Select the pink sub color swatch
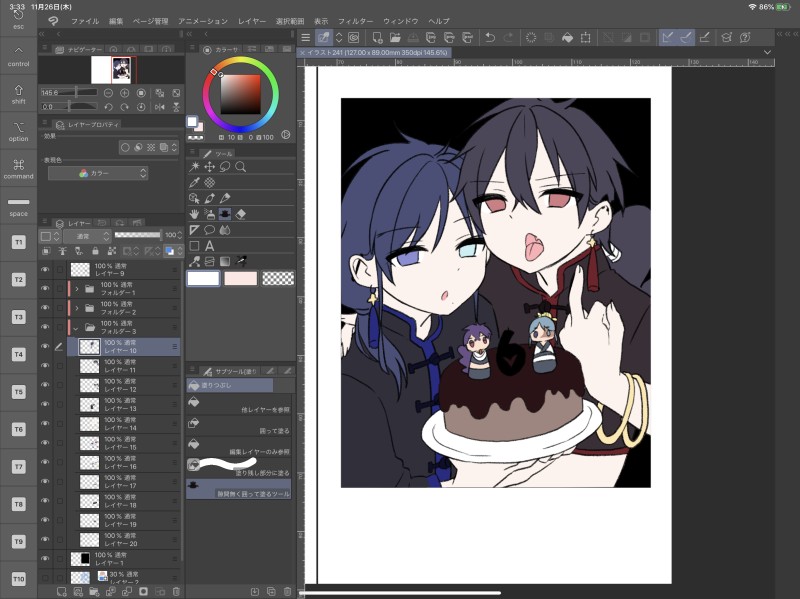Image resolution: width=800 pixels, height=599 pixels. coord(240,278)
